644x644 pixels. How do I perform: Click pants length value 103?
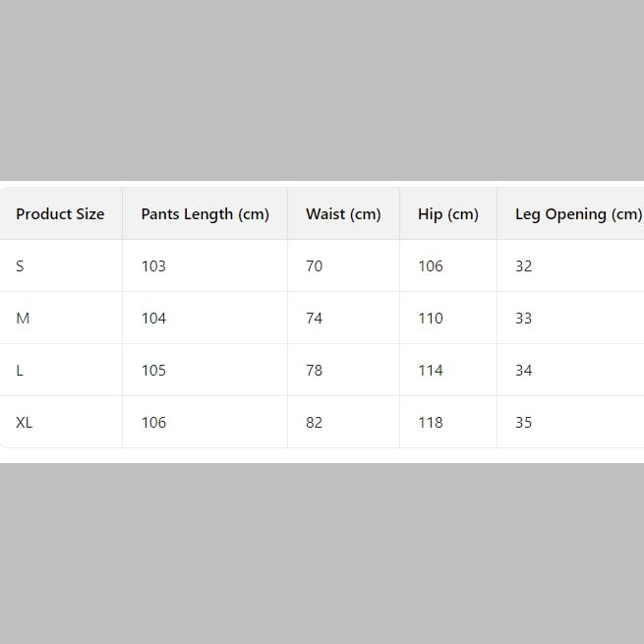pyautogui.click(x=153, y=266)
